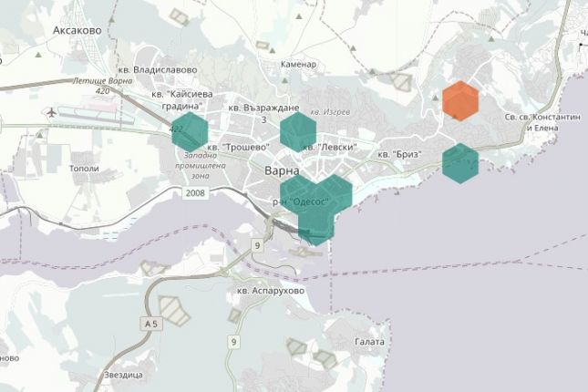The height and width of the screenshot is (392, 588).
Task: Click the teal hexagon near кв. Трошево
Action: click(190, 131)
